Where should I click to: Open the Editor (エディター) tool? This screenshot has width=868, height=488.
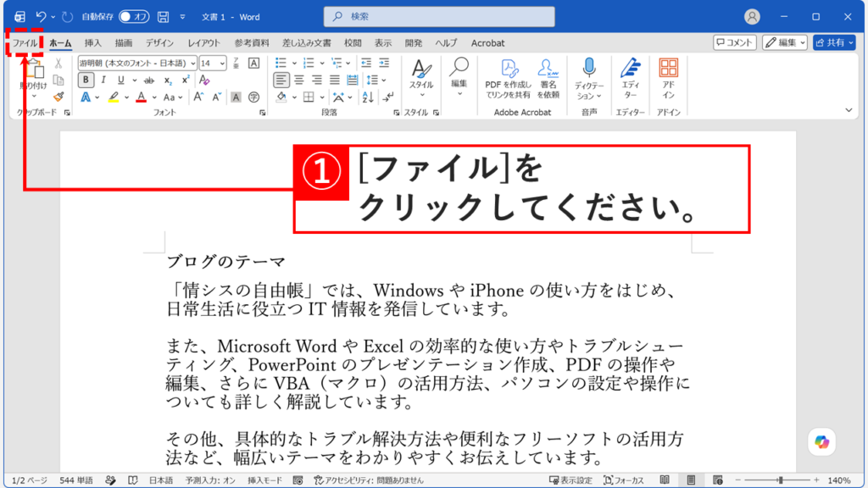[630, 79]
